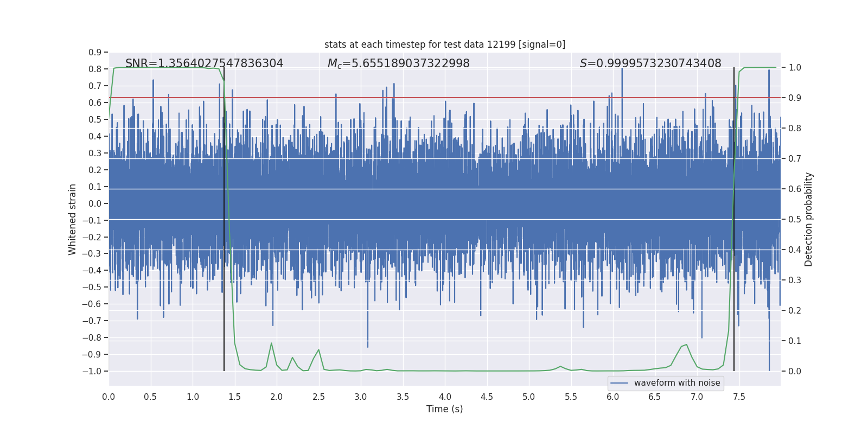Select the S=0.9999573230743408 annotation
The width and height of the screenshot is (868, 434).
650,63
